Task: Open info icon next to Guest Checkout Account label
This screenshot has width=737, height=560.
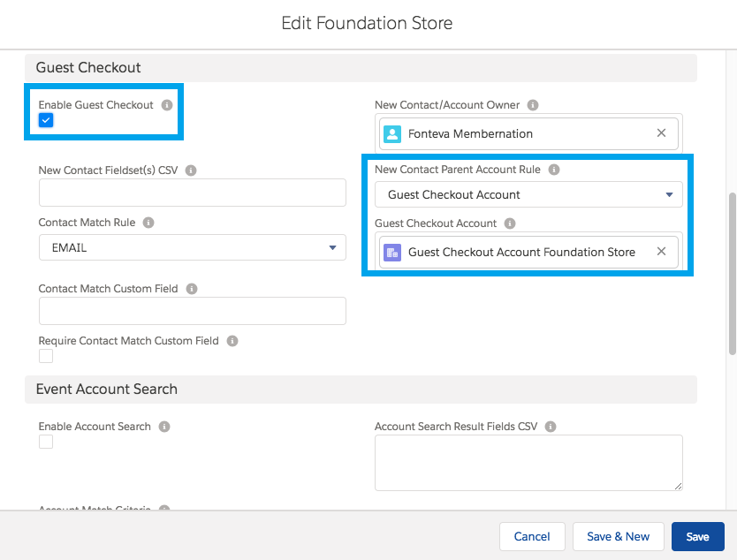Action: (510, 223)
